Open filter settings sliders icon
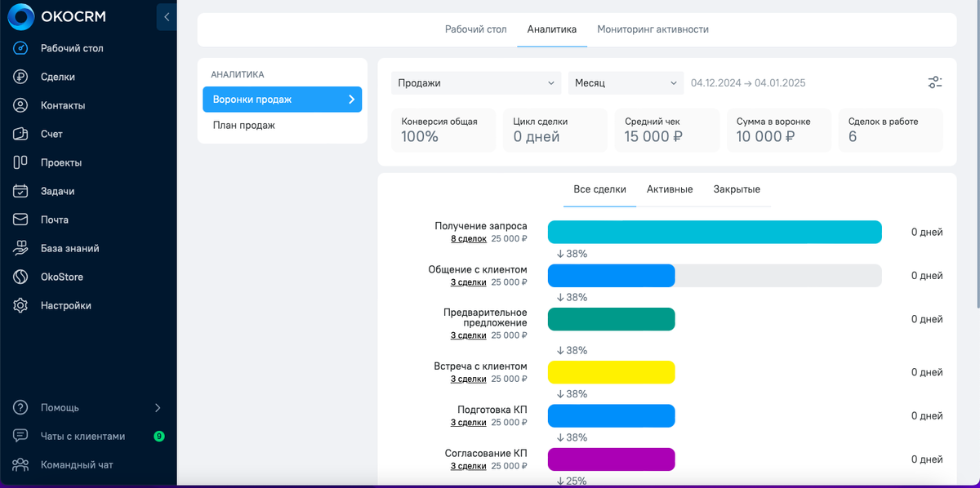Image resolution: width=980 pixels, height=488 pixels. point(935,82)
